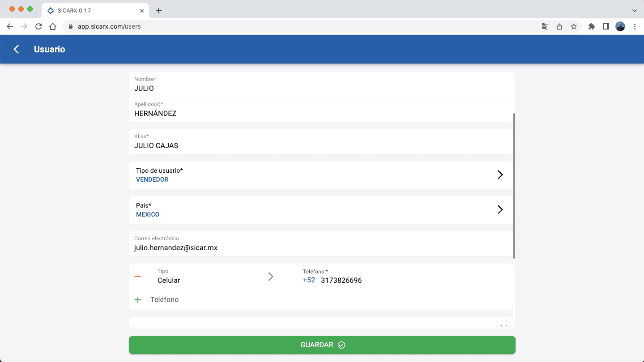644x362 pixels.
Task: Toggle the browser side panel icon
Action: tap(606, 26)
